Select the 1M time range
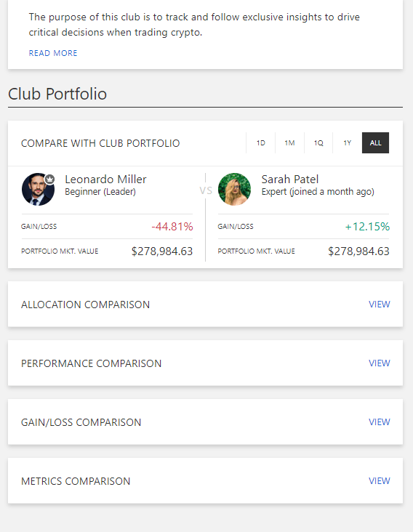Image resolution: width=413 pixels, height=532 pixels. point(289,143)
